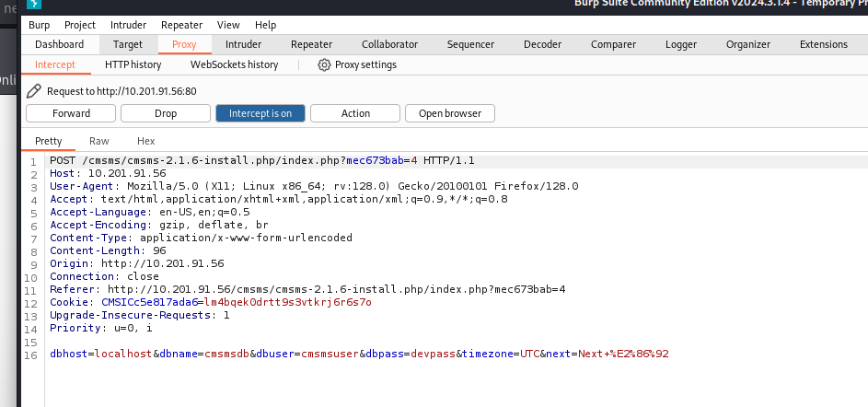Click the pencil edit icon beside request target
The width and height of the screenshot is (868, 407).
(x=34, y=91)
